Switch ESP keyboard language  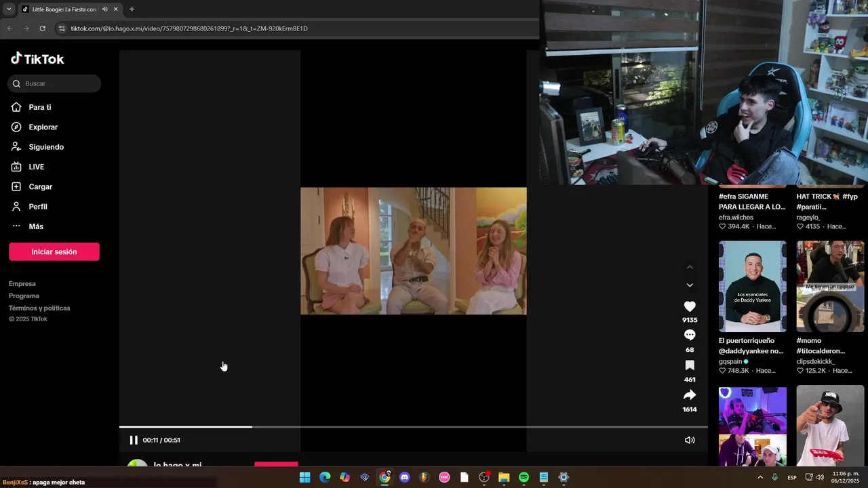tap(792, 477)
